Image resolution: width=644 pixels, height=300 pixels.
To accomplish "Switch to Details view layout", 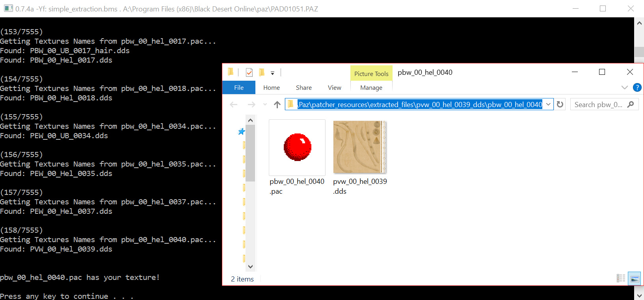I will (x=621, y=278).
